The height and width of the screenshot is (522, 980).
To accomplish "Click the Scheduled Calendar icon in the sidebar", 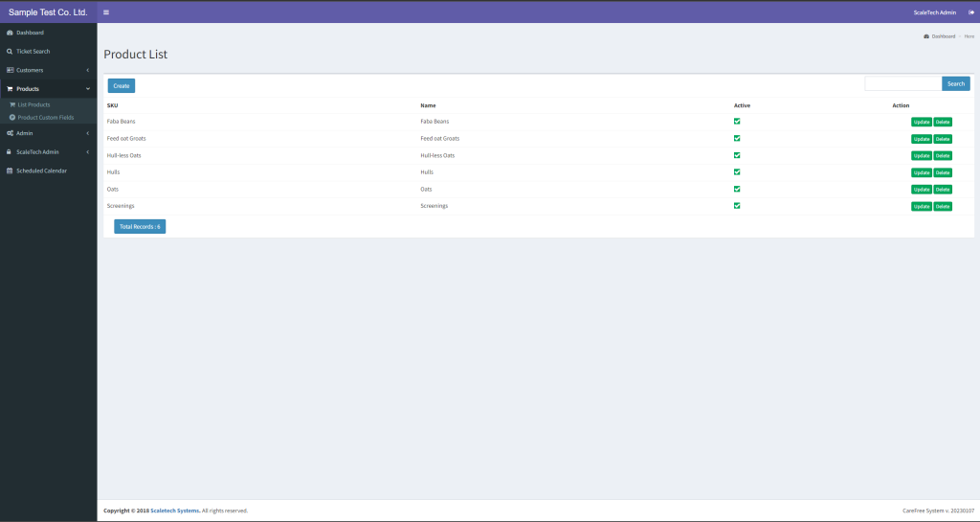I will point(10,170).
